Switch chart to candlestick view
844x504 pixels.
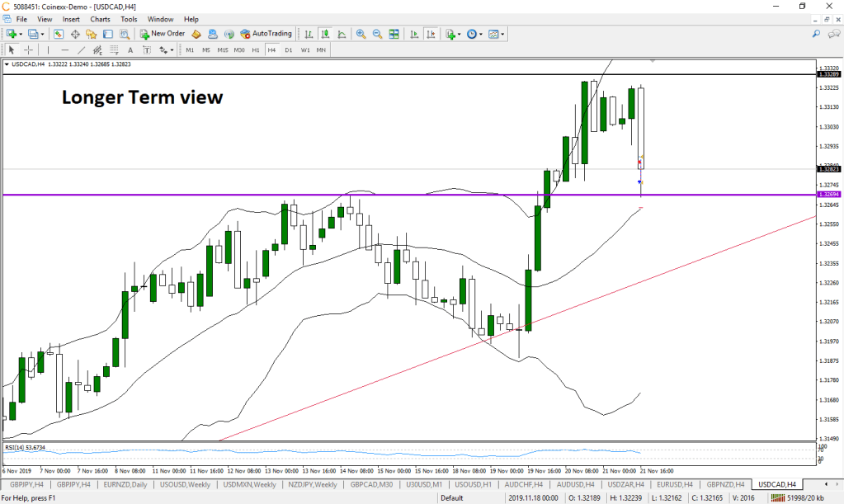[x=325, y=34]
